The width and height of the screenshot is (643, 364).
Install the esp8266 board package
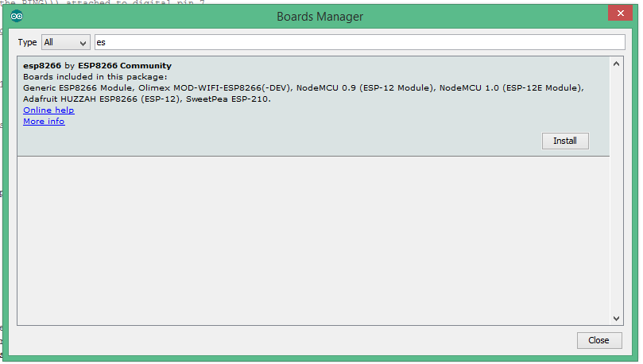[x=565, y=141]
